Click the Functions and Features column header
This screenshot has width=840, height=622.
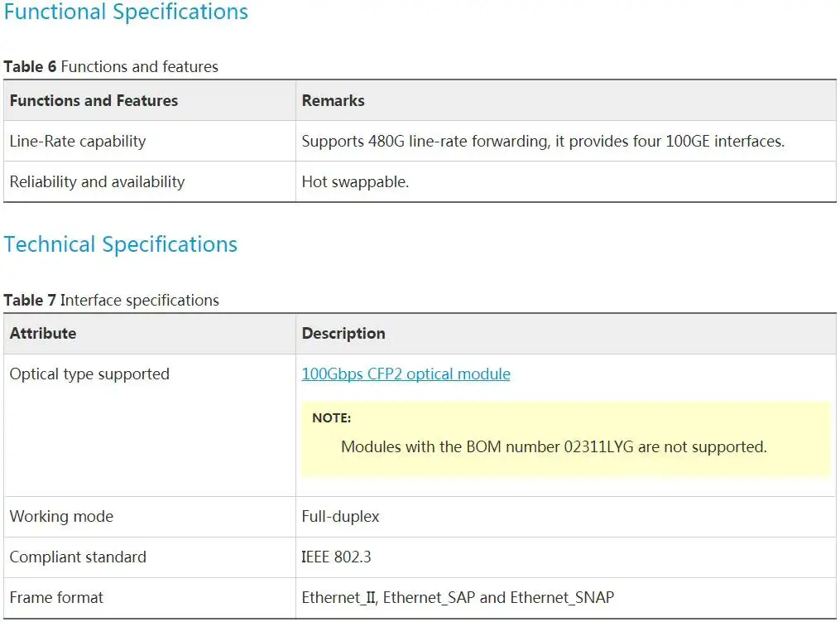coord(94,101)
